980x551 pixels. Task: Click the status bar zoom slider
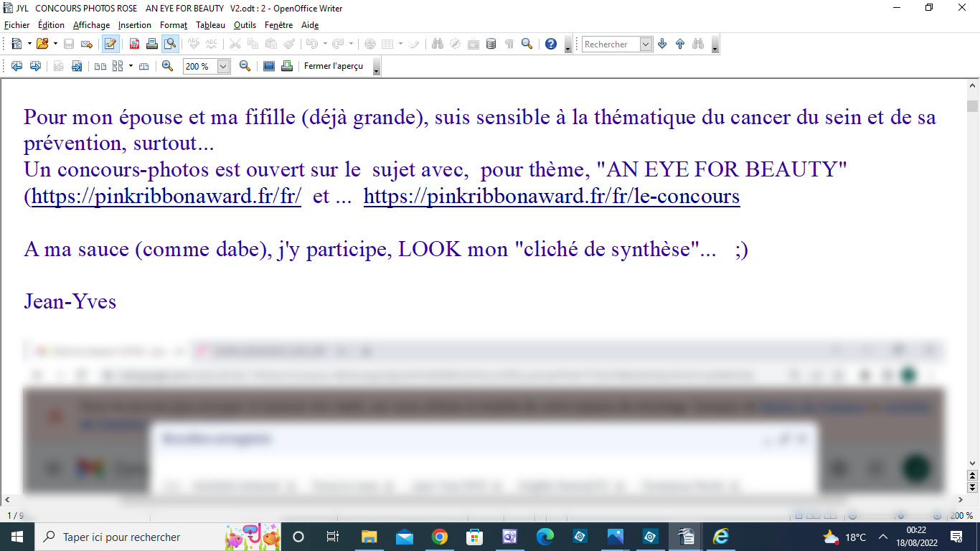pos(900,516)
